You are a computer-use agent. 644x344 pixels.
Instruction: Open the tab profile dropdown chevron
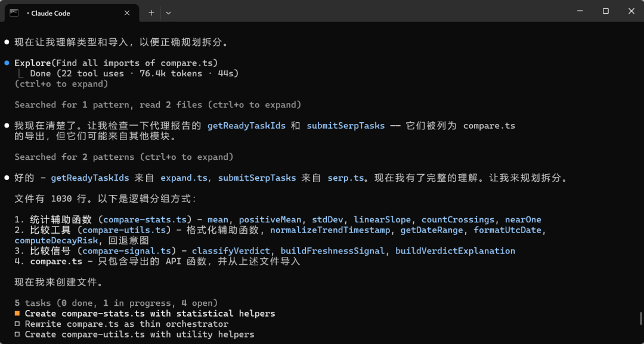(168, 13)
